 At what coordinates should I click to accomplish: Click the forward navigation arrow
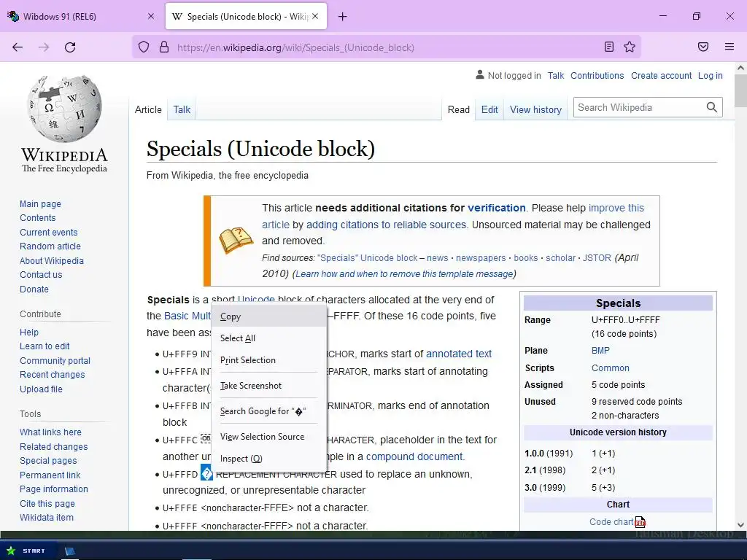(x=44, y=47)
